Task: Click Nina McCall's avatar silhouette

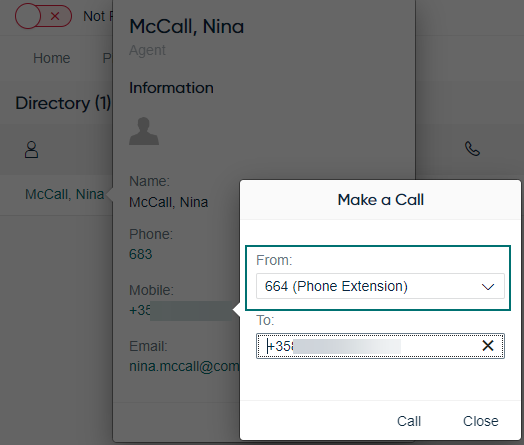Action: (x=144, y=131)
